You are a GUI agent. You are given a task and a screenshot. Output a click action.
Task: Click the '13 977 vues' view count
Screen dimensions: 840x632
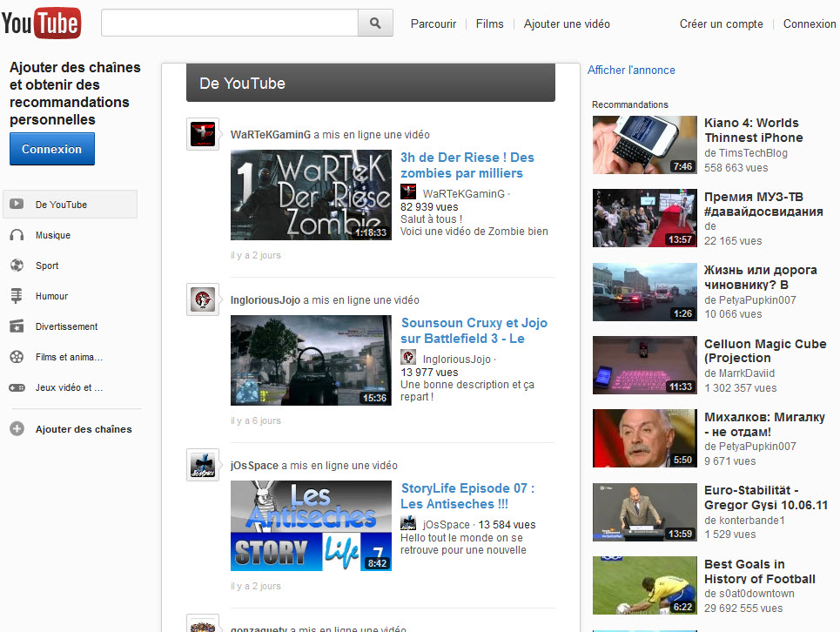click(429, 373)
